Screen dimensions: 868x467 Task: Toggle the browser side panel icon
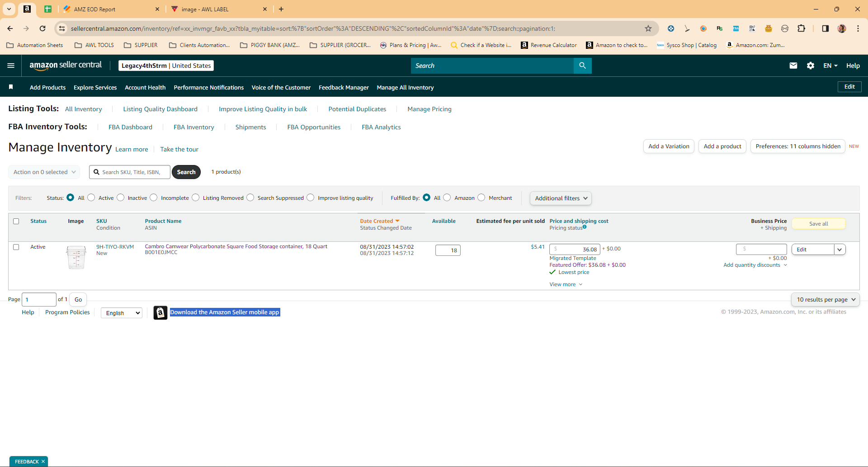(825, 28)
